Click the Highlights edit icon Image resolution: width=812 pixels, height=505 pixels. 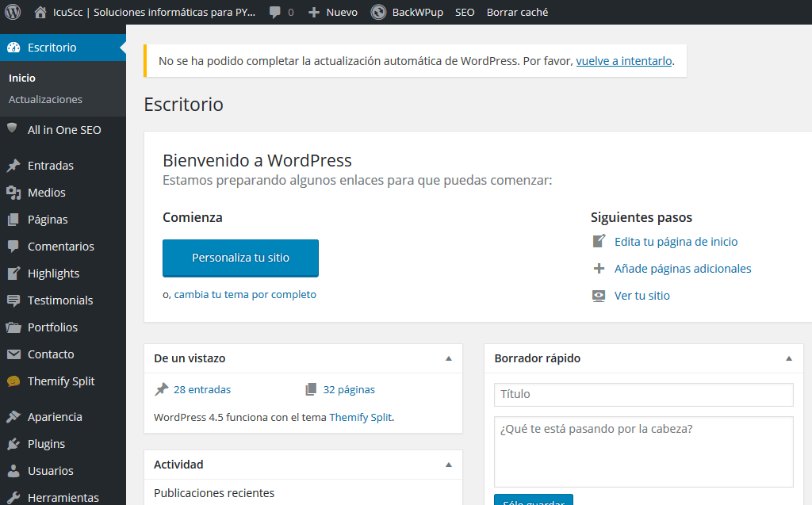(14, 273)
